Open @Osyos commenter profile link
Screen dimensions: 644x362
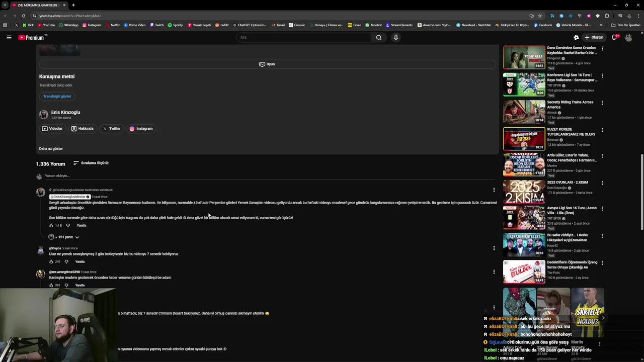pyautogui.click(x=55, y=248)
